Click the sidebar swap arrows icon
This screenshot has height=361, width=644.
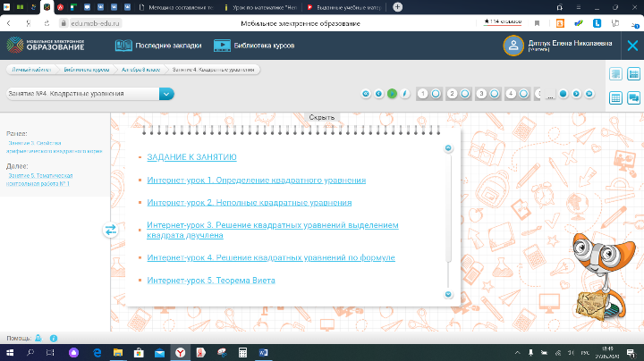coord(111,230)
